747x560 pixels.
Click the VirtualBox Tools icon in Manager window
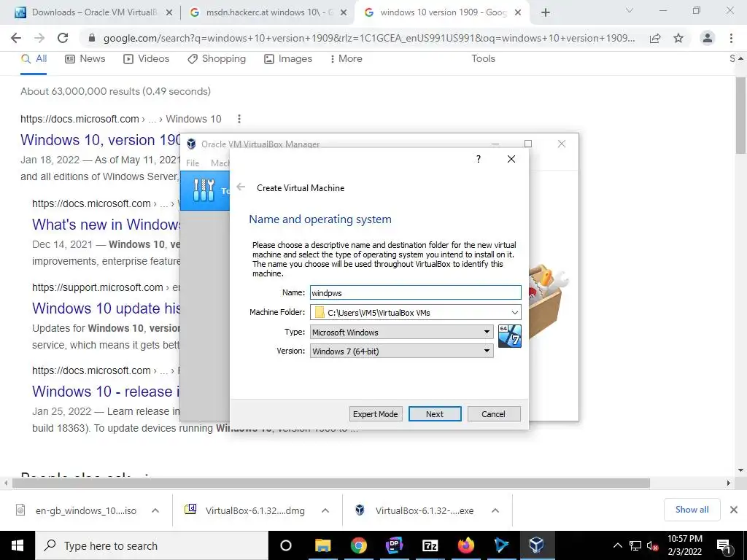(x=204, y=190)
